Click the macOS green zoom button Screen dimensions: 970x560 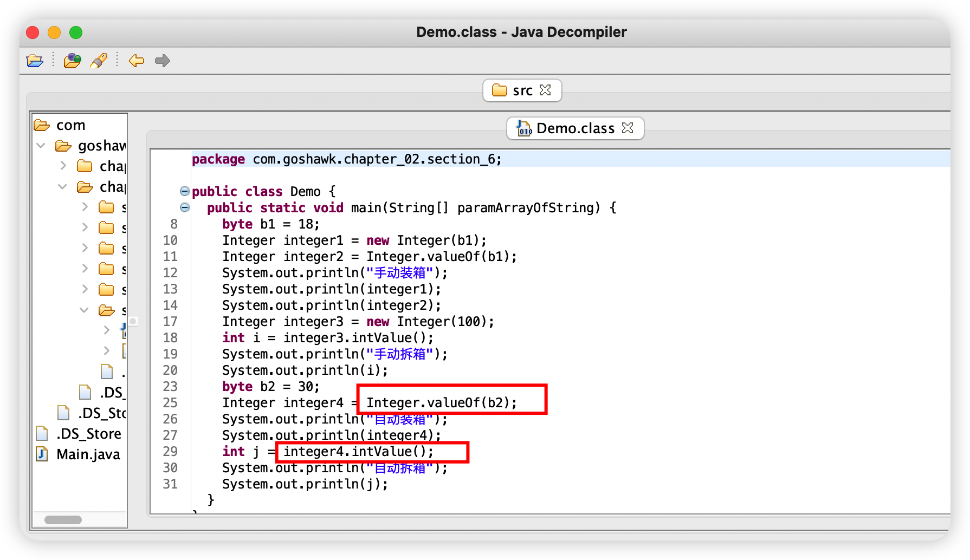76,32
